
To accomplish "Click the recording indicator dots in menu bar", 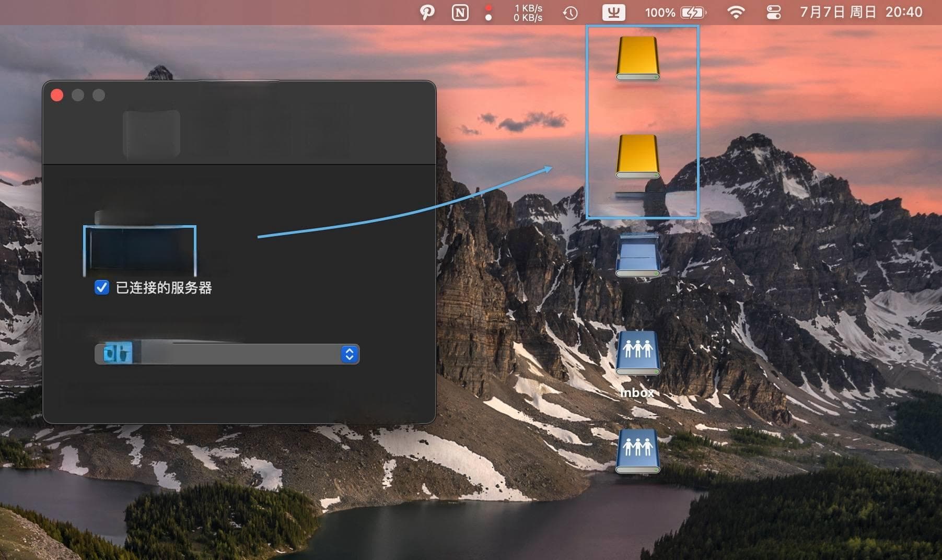I will tap(489, 13).
